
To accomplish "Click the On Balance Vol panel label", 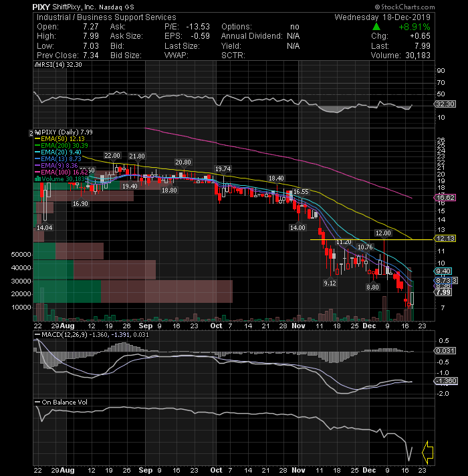I will (64, 402).
